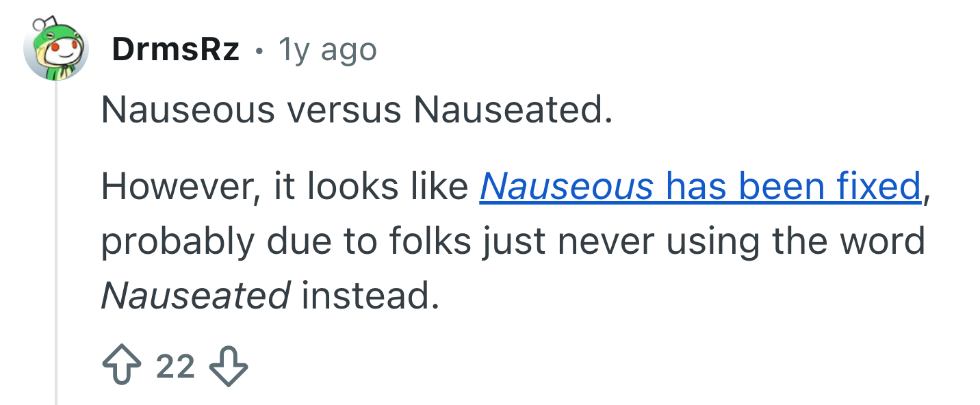Click the word "instead." ending the comment
This screenshot has height=405, width=980.
pos(369,296)
